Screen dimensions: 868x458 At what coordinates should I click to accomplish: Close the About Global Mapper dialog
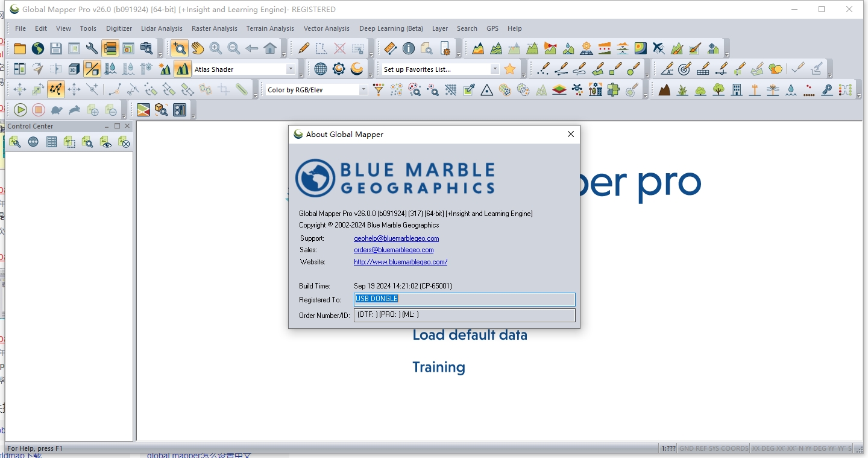click(x=571, y=135)
